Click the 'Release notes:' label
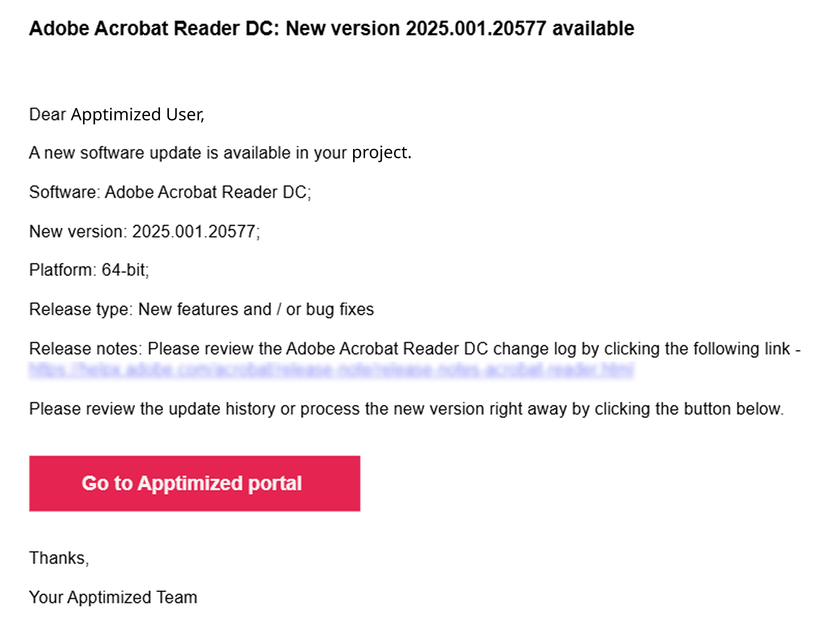The width and height of the screenshot is (840, 624). [x=85, y=348]
